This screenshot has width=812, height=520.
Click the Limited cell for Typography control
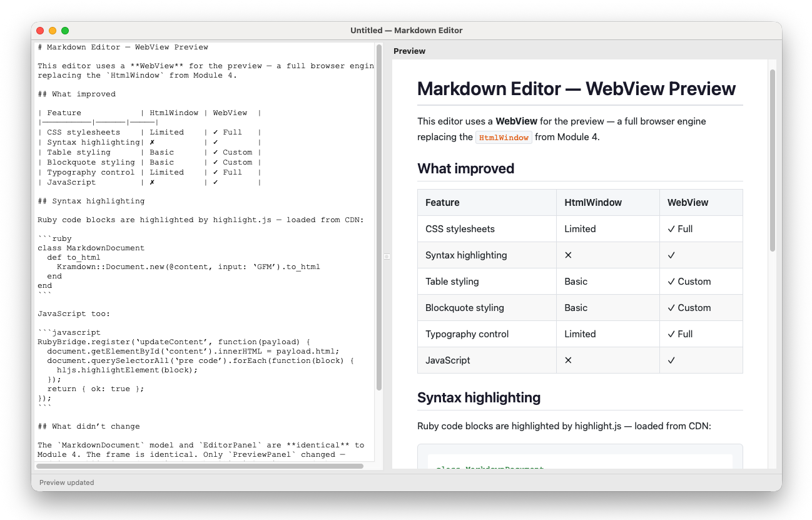[x=580, y=334]
